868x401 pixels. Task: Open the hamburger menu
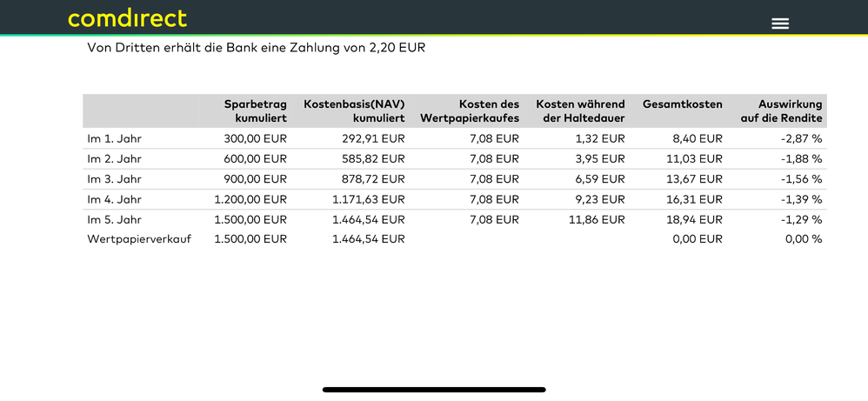[x=780, y=23]
